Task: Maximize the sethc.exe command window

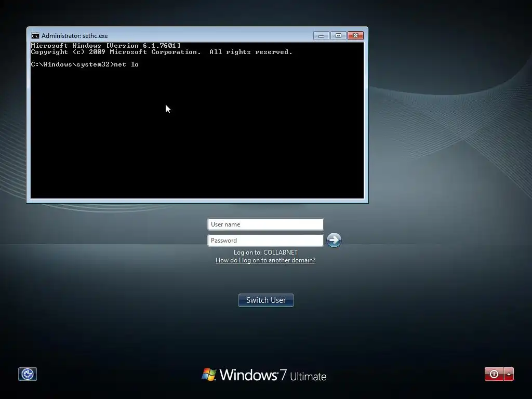Action: pos(338,36)
